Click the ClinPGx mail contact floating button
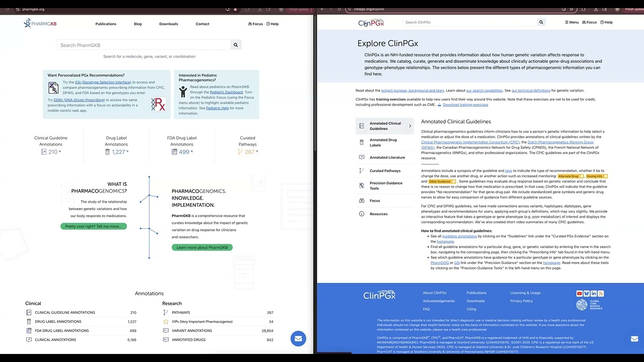This screenshot has height=362, width=644. click(x=634, y=338)
